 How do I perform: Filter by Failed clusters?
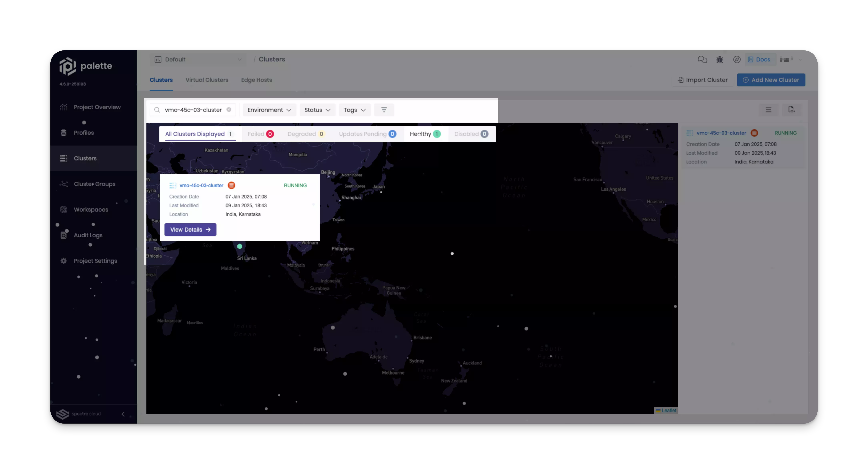(260, 134)
